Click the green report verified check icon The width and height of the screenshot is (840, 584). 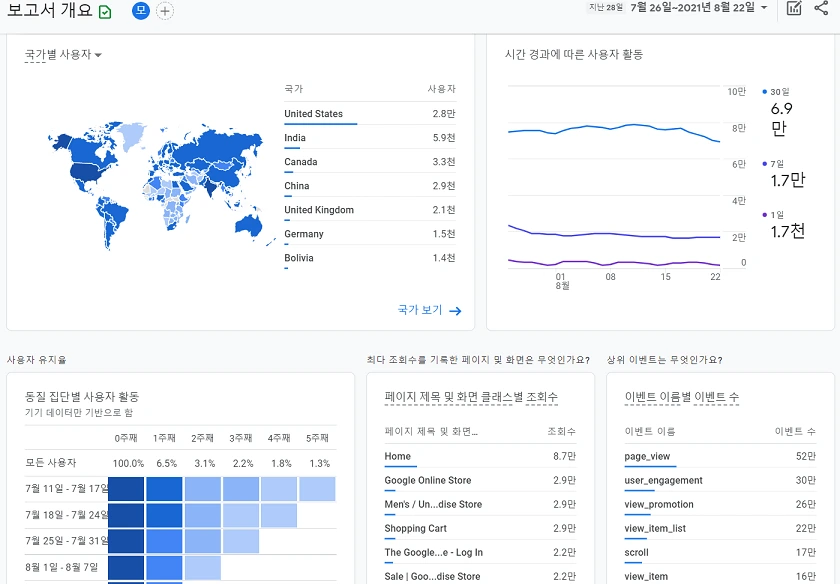(106, 12)
